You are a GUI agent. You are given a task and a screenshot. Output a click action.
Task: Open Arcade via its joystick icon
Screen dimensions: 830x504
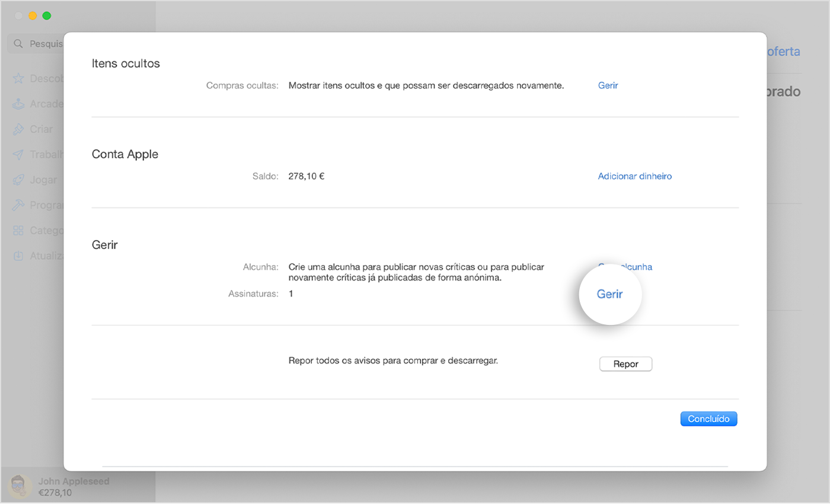pos(19,103)
